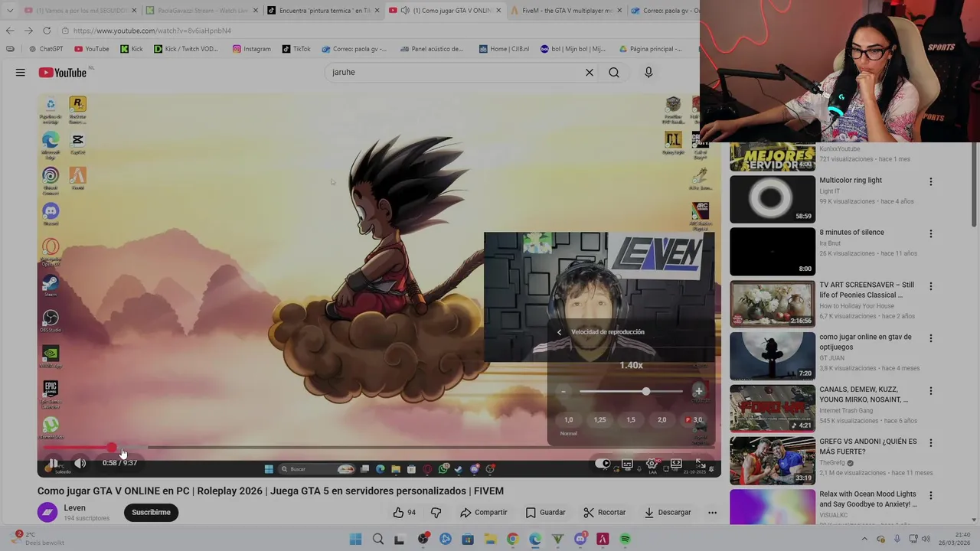The image size is (980, 551).
Task: Open File Explorer from the taskbar
Action: pos(490,540)
